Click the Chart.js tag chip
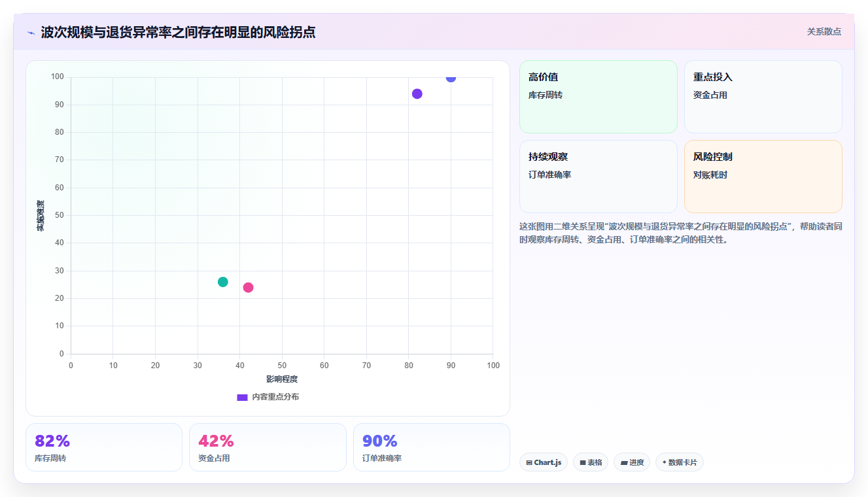 [544, 462]
